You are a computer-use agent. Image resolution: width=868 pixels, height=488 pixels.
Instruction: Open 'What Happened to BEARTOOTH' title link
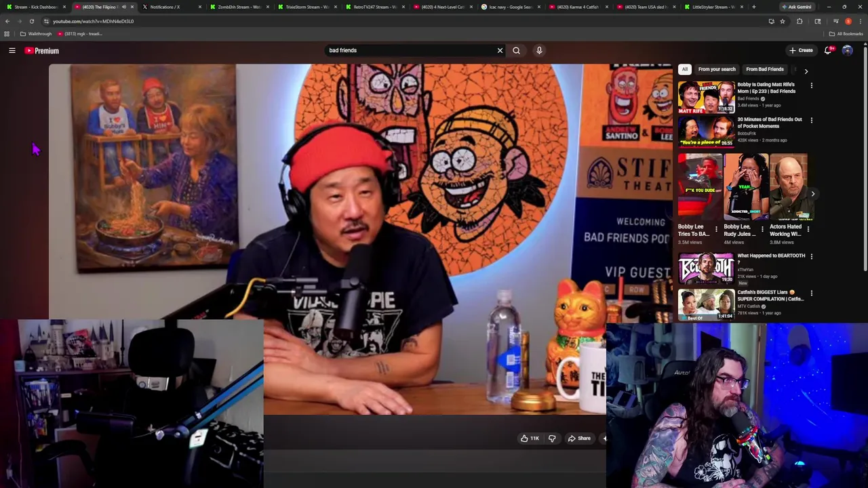pyautogui.click(x=771, y=258)
